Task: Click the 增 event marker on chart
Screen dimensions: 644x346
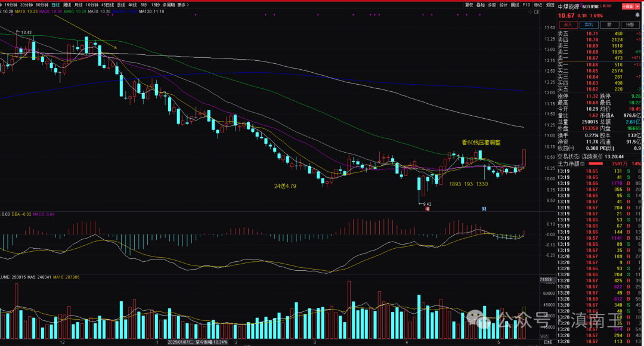Action: (x=427, y=209)
